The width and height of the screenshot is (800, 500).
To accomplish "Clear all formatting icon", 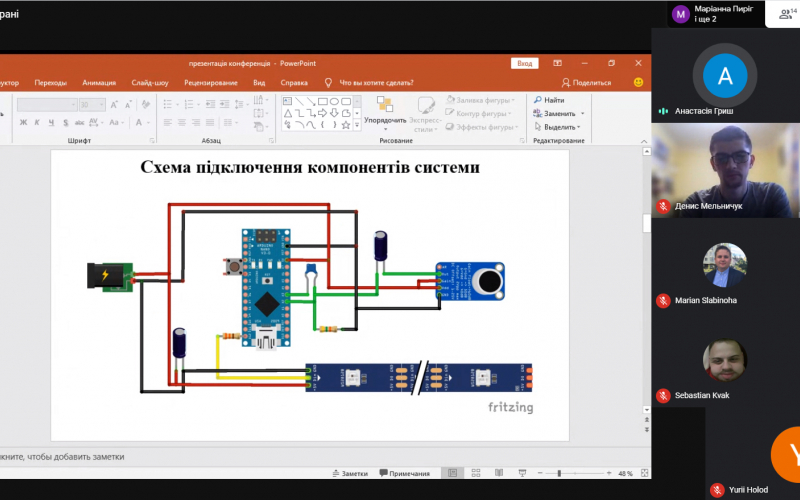I will tap(146, 105).
